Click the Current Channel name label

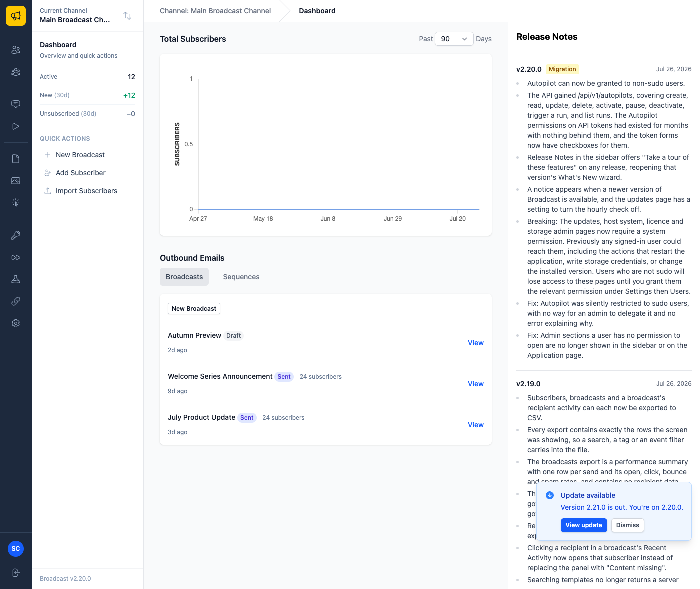coord(75,20)
